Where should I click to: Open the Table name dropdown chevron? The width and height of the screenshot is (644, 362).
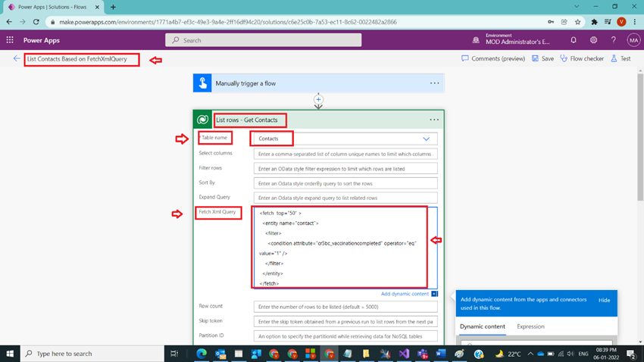(x=427, y=139)
